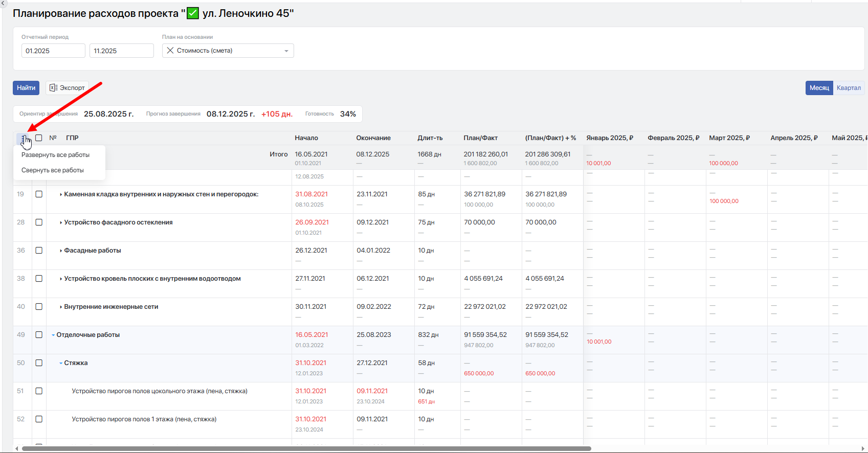The height and width of the screenshot is (453, 868).
Task: Select all rows with header checkbox
Action: tap(39, 138)
